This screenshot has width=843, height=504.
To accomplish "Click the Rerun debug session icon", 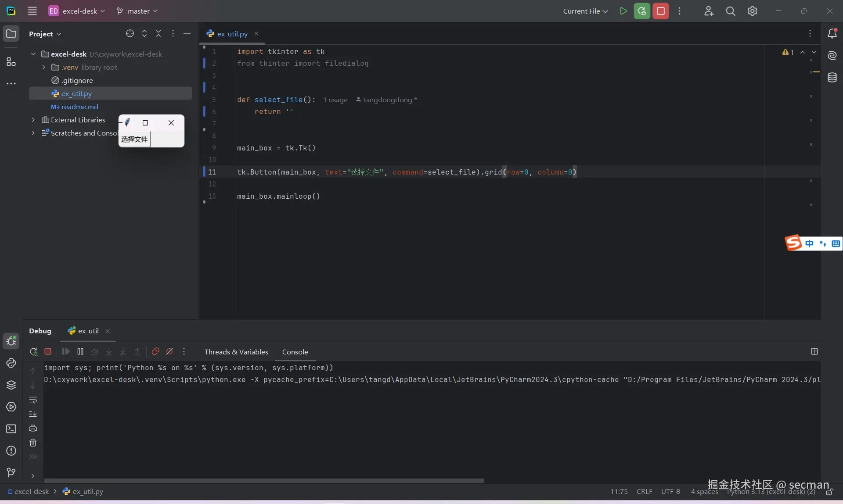I will tap(33, 352).
